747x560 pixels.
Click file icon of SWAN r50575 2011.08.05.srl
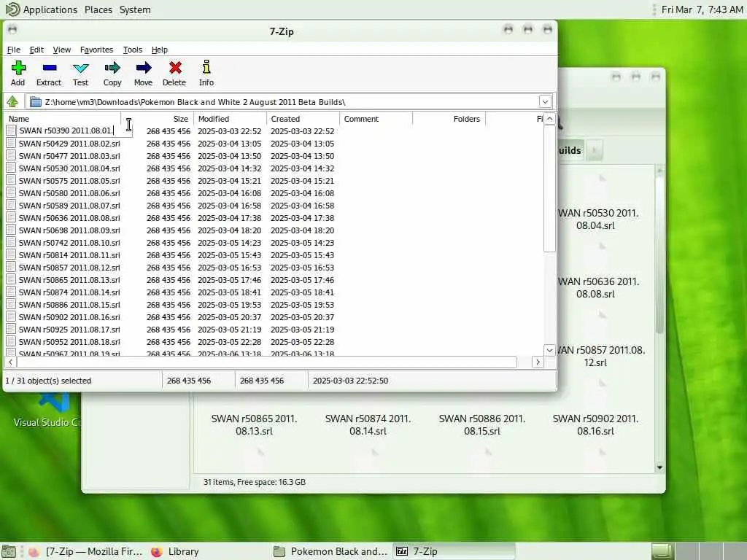pos(11,180)
